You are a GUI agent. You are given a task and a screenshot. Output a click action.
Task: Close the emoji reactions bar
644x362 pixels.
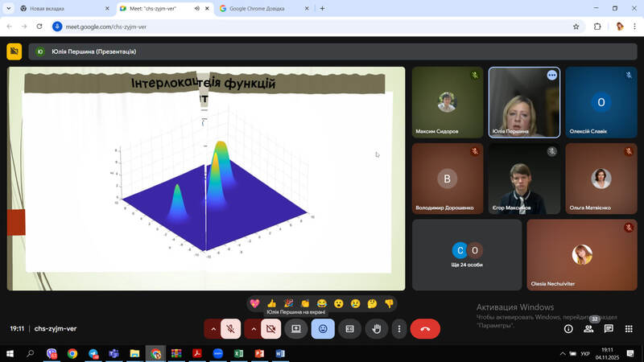pyautogui.click(x=323, y=328)
